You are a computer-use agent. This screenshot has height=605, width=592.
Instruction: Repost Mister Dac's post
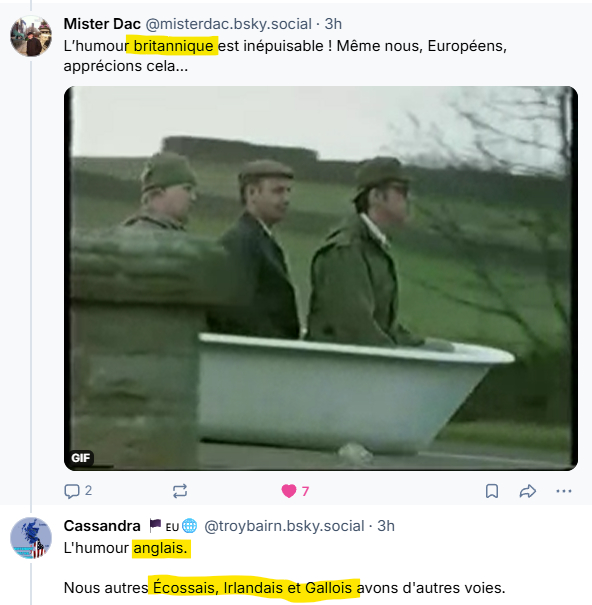coord(180,491)
